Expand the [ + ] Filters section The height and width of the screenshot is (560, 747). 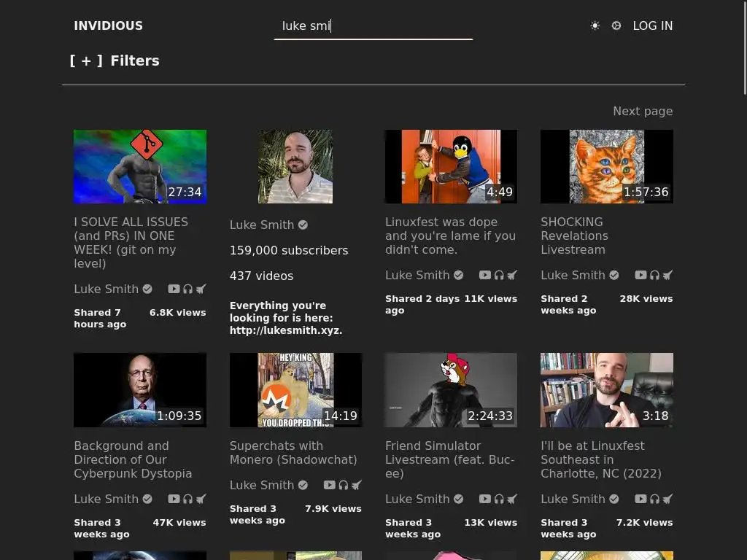click(115, 61)
